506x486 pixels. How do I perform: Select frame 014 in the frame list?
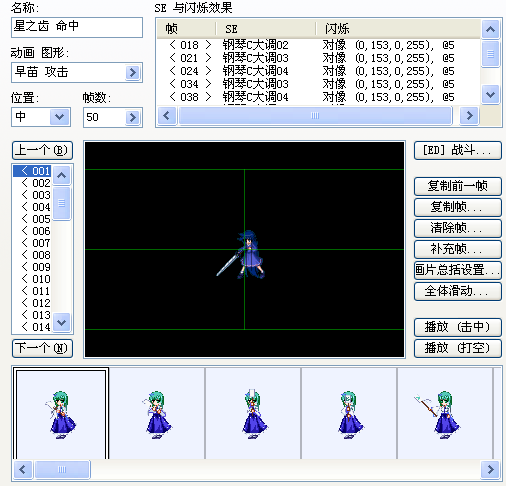point(32,327)
